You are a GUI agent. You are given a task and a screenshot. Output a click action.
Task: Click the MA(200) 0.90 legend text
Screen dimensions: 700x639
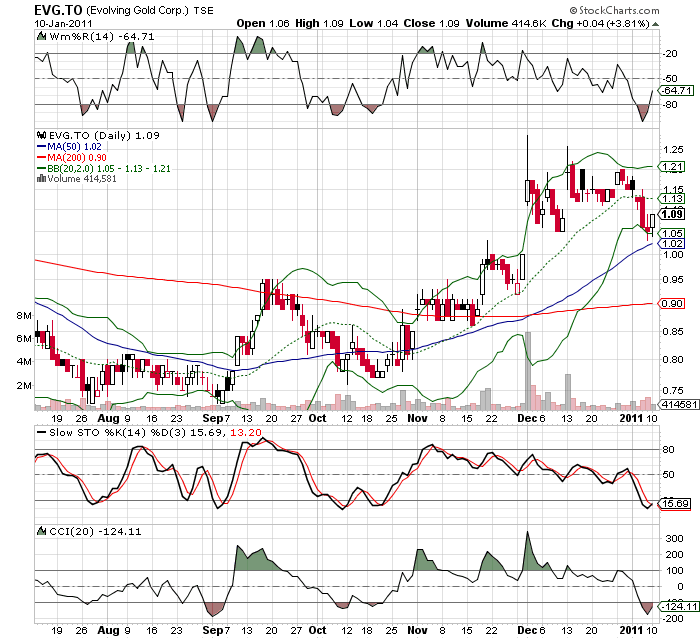(x=77, y=158)
